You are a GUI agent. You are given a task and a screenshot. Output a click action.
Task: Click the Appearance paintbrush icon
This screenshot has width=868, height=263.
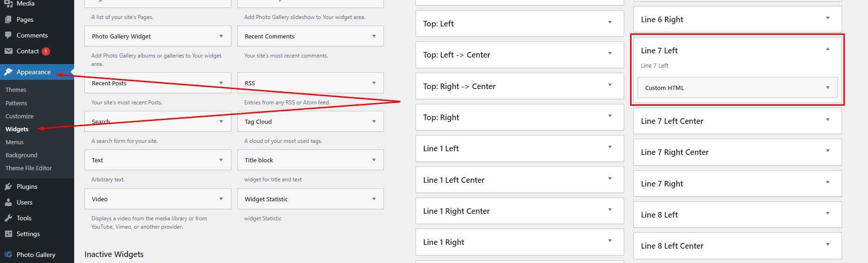(x=8, y=72)
